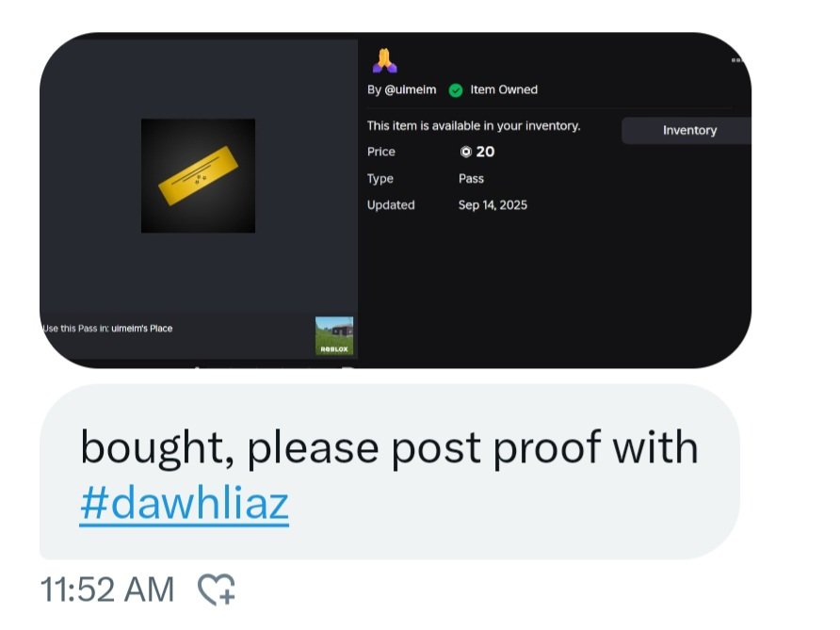Follow the uimeim's Place link
This screenshot has width=840, height=630.
click(142, 329)
